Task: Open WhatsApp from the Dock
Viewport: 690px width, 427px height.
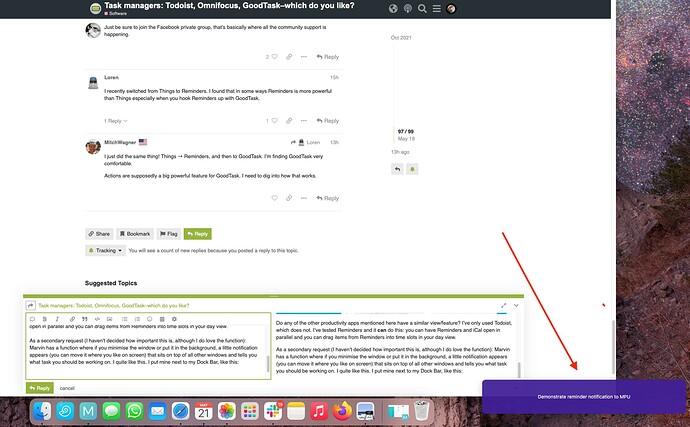Action: point(134,412)
